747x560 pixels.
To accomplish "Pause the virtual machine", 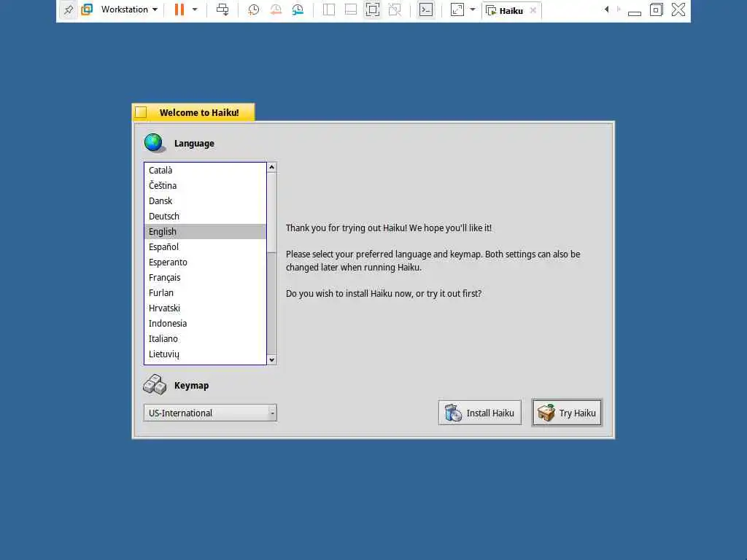I will [179, 9].
